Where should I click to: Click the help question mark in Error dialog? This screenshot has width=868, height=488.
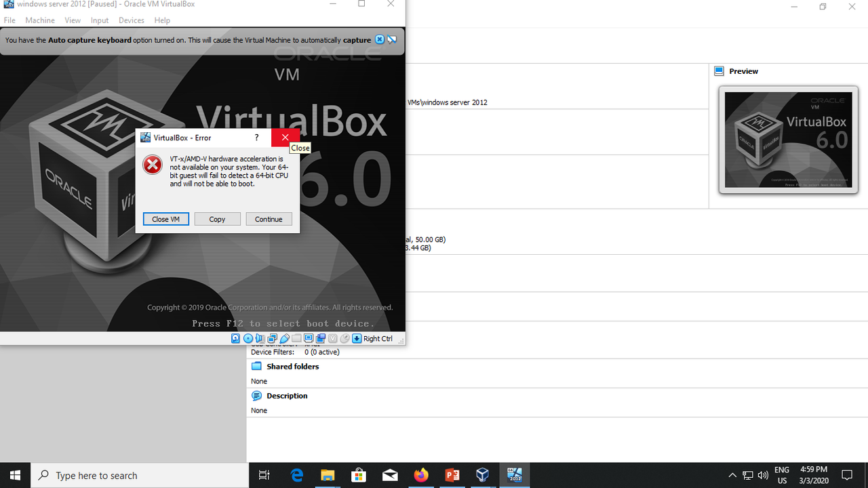[x=256, y=138]
